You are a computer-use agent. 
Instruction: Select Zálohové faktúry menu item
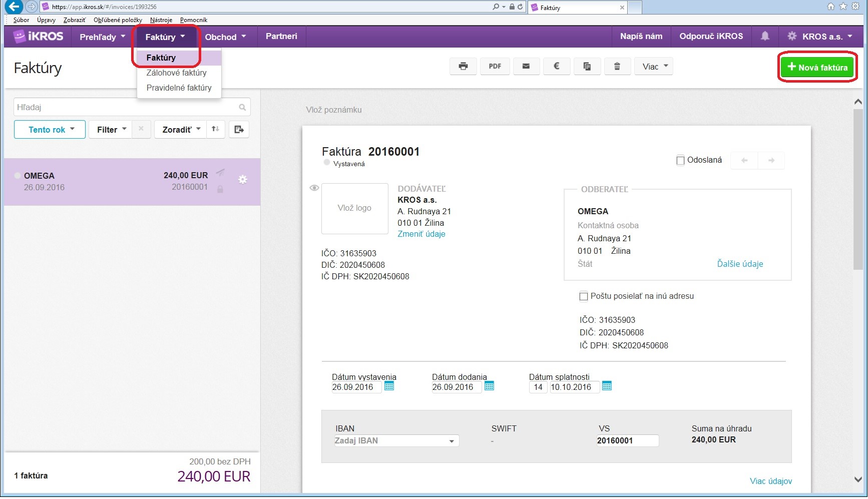coord(179,73)
